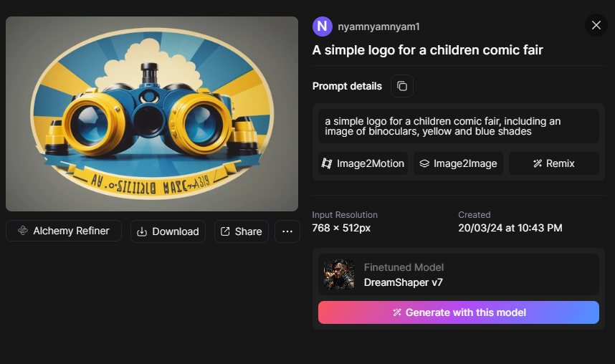Click the Download arrow icon
Viewport: 615px width, 364px height.
pyautogui.click(x=142, y=231)
